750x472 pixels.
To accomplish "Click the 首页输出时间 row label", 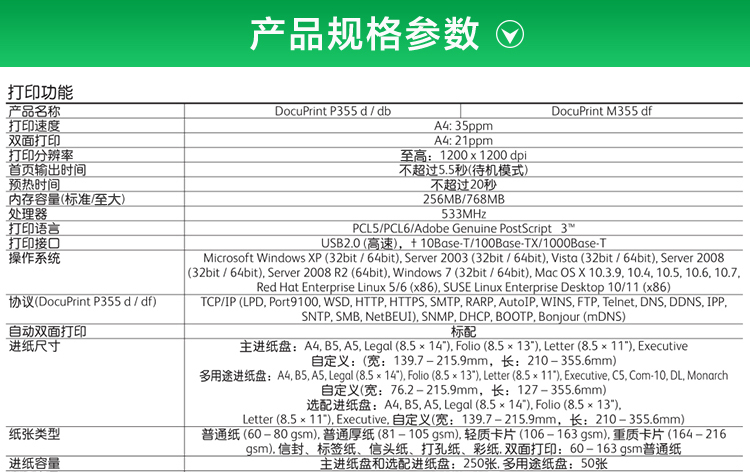I will (47, 170).
